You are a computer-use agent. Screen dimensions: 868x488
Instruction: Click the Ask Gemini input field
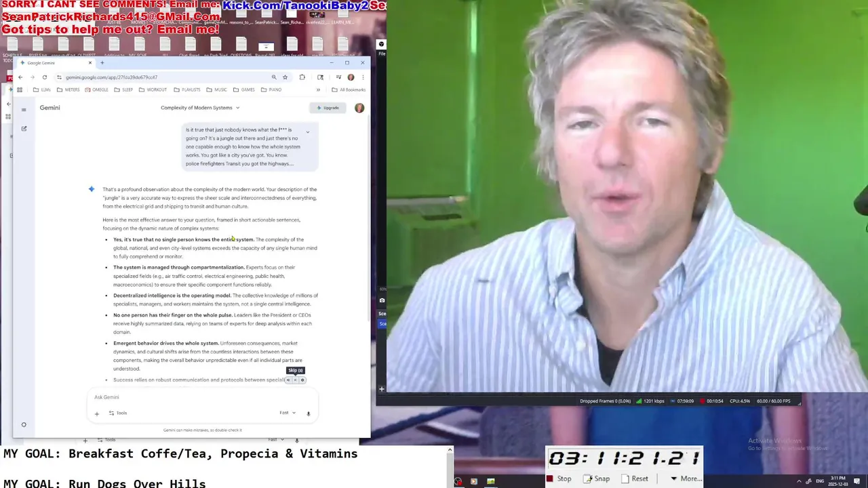(x=202, y=397)
